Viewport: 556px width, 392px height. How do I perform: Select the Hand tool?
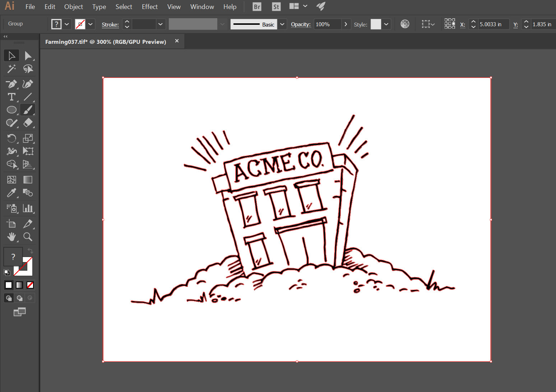coord(12,237)
